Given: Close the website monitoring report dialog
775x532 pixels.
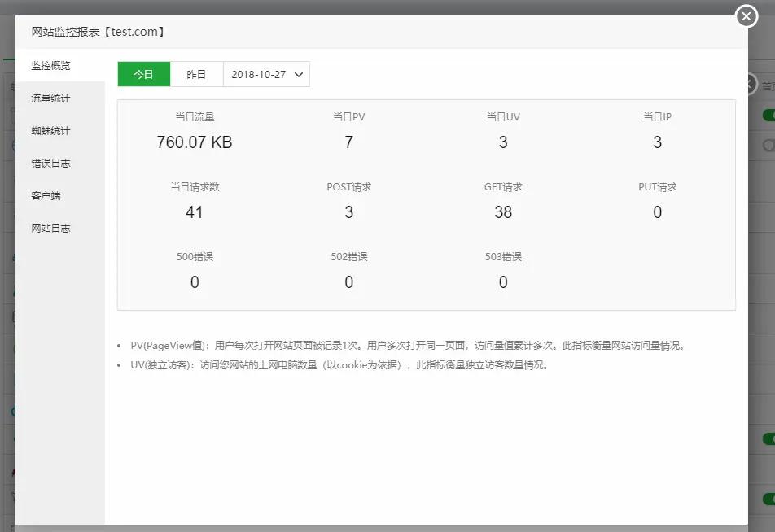Looking at the screenshot, I should coord(747,16).
